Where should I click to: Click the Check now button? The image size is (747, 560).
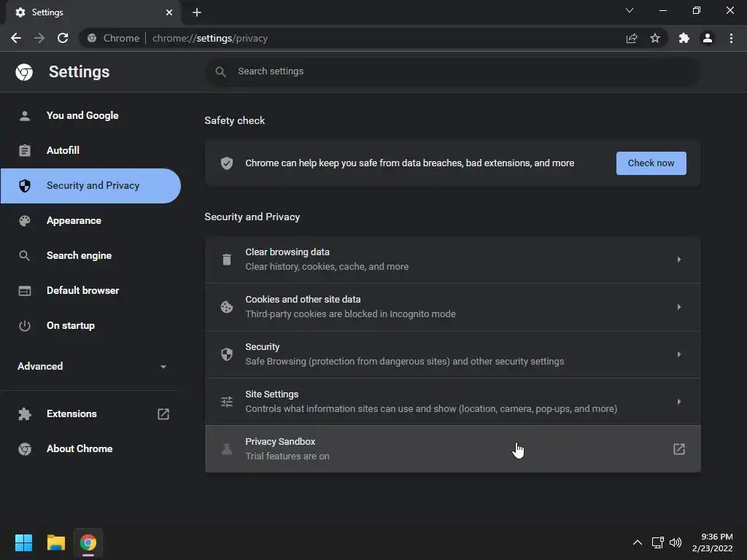coord(651,163)
